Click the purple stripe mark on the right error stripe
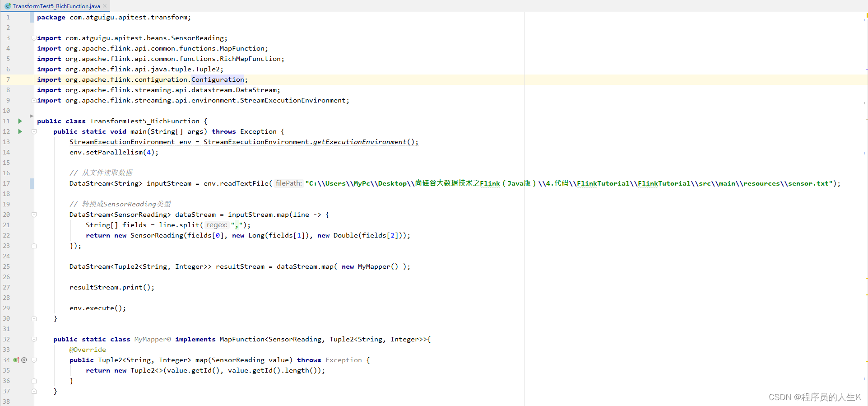Viewport: 868px width, 406px height. click(x=866, y=70)
